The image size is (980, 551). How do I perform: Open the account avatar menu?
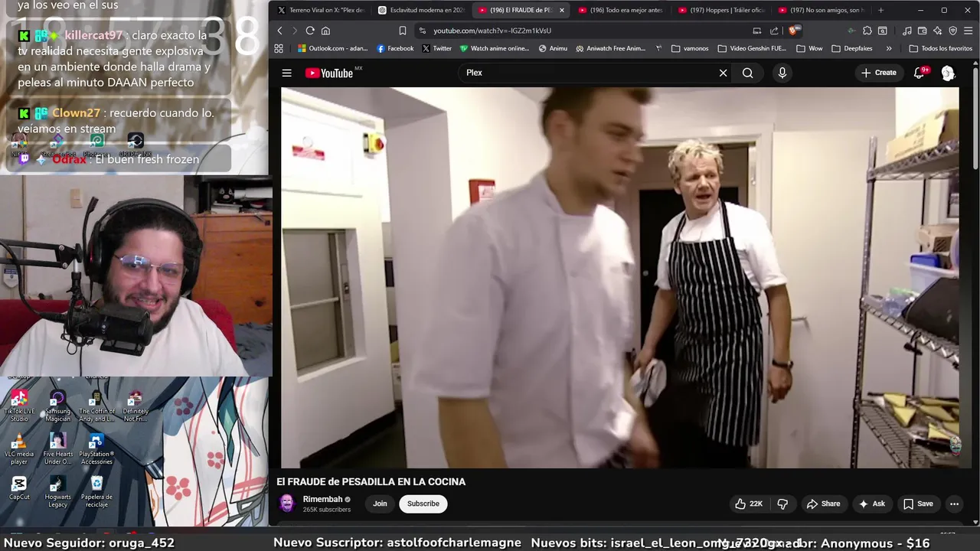click(x=948, y=73)
